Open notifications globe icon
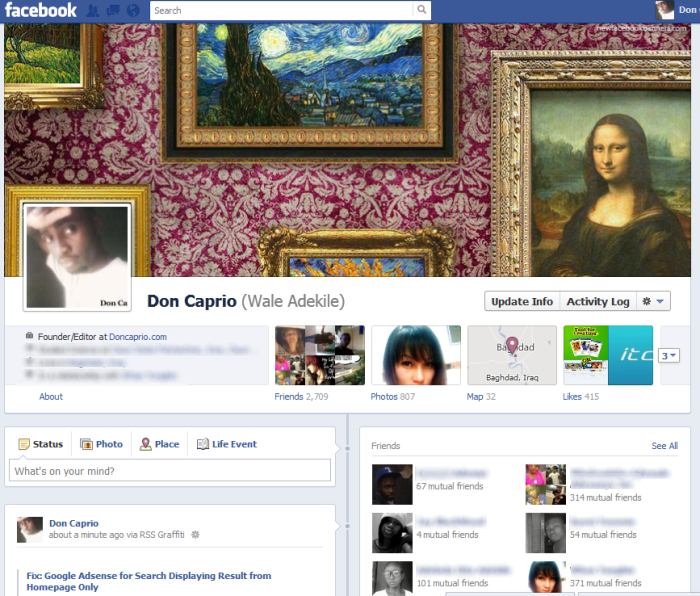Image resolution: width=700 pixels, height=596 pixels. point(133,10)
